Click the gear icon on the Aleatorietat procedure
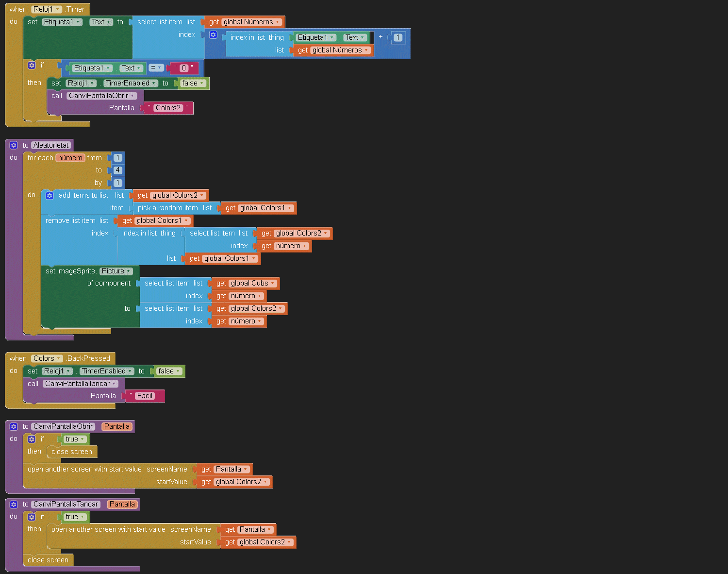 pos(14,145)
